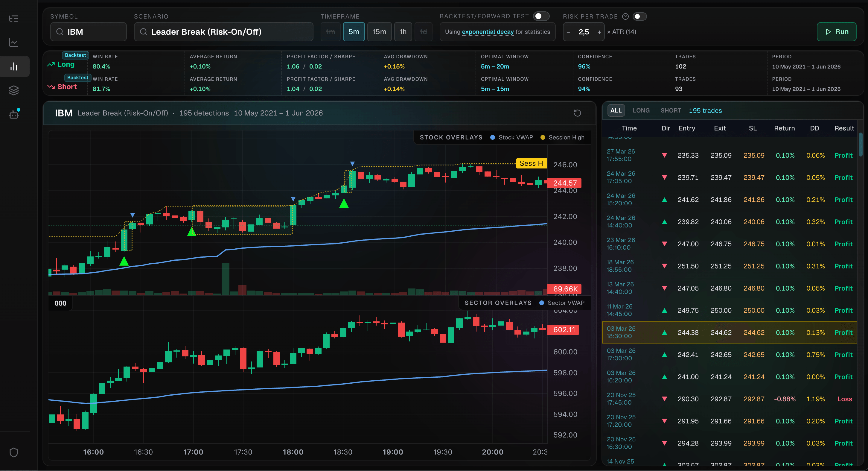Click the ATR multiplier value 2,5

tap(584, 32)
